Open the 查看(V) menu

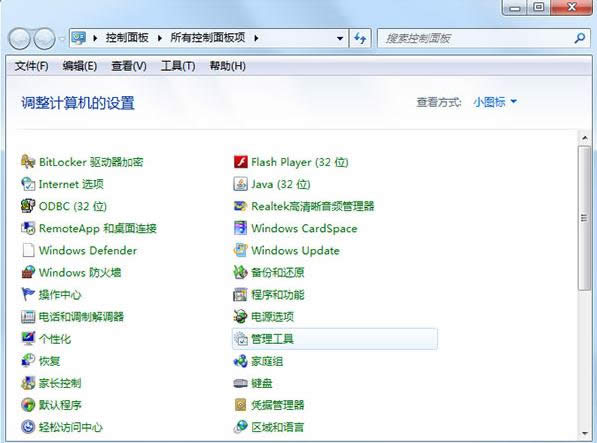[x=129, y=66]
